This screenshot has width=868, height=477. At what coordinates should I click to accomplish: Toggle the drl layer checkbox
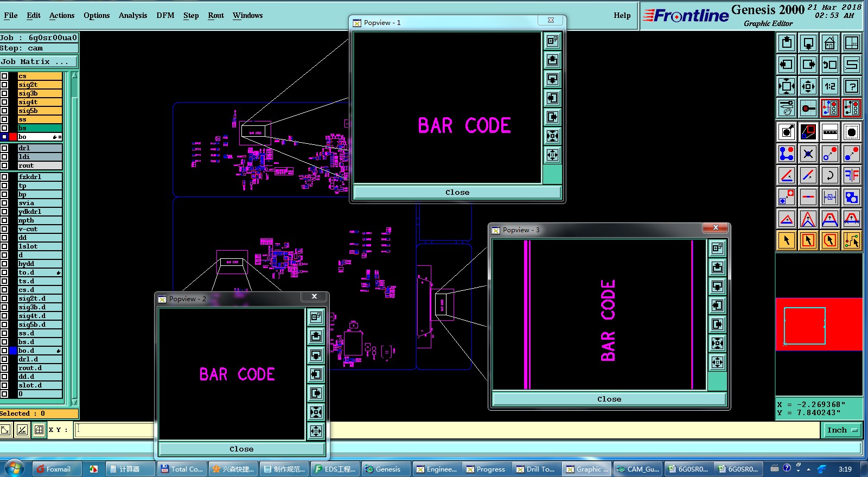[4, 148]
